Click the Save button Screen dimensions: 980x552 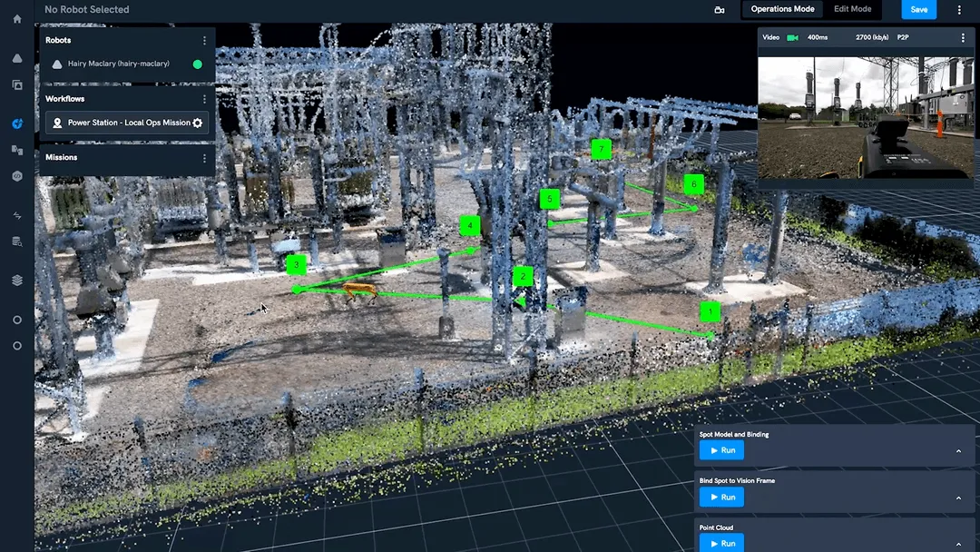point(918,9)
